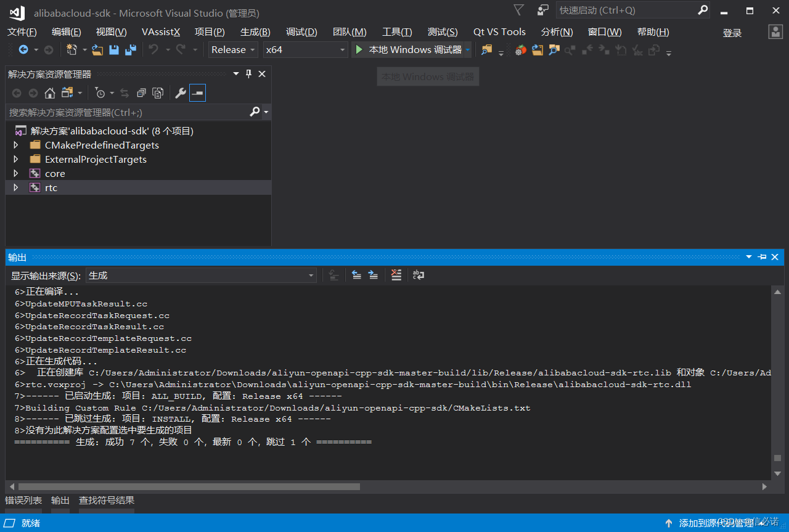Click the feedback icon beside quick launch
Image resolution: width=789 pixels, height=532 pixels.
point(542,10)
